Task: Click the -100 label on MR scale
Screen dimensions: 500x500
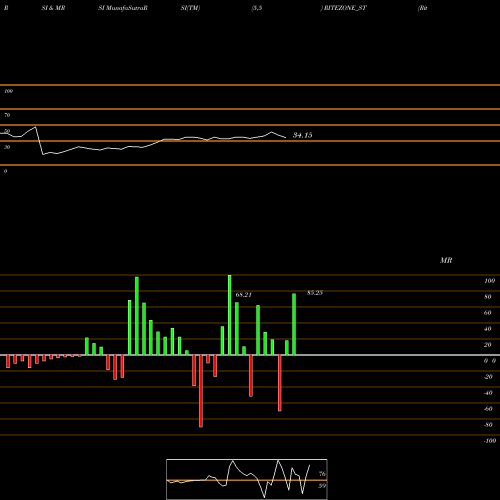Action: (x=490, y=441)
